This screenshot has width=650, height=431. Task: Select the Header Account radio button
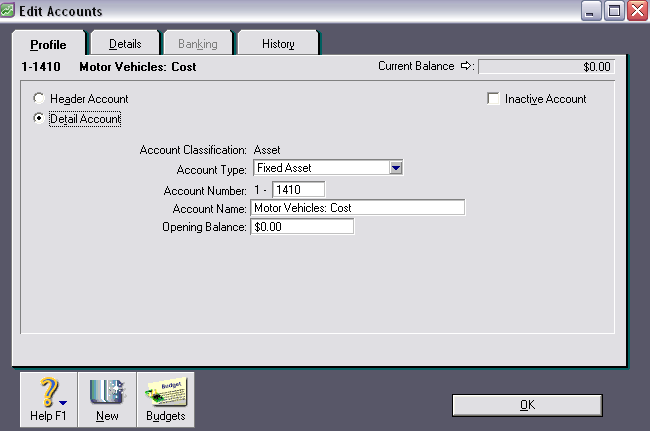(x=39, y=98)
